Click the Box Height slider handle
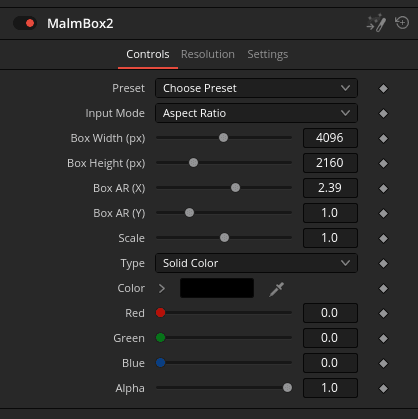418x419 pixels. click(x=193, y=163)
